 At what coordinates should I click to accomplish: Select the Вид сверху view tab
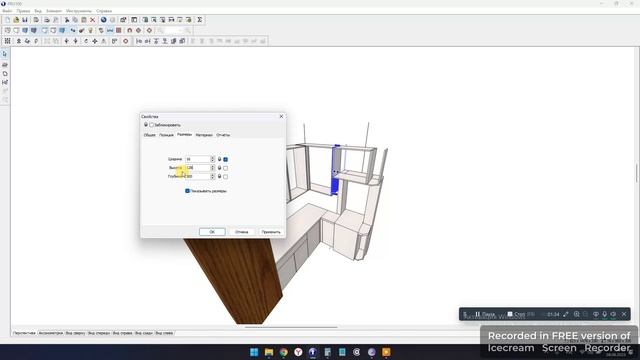pyautogui.click(x=76, y=333)
